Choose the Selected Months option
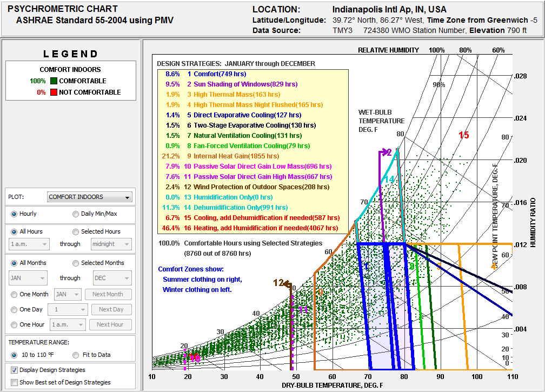The width and height of the screenshot is (545, 392). [x=76, y=263]
